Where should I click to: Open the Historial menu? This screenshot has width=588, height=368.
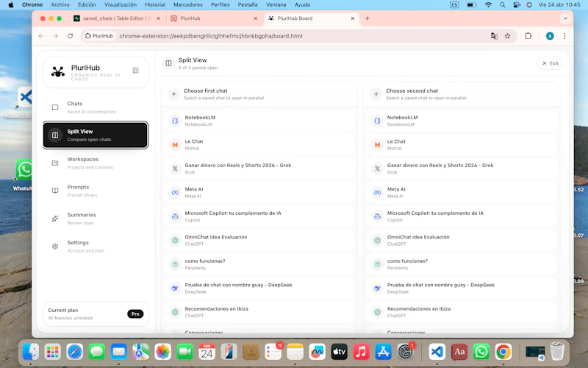pyautogui.click(x=155, y=4)
